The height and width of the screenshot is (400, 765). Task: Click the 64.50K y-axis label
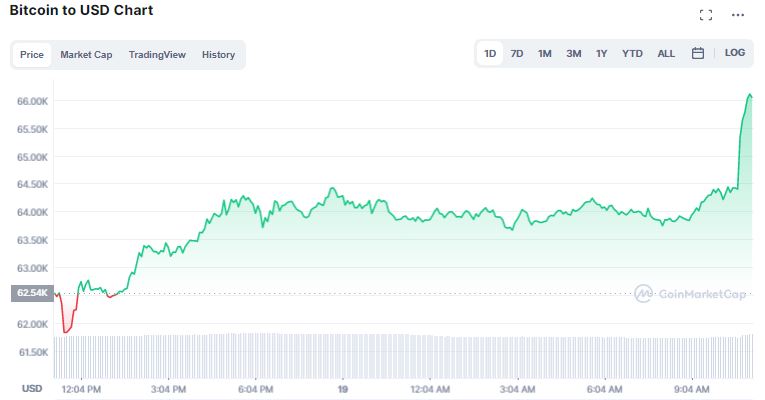32,184
